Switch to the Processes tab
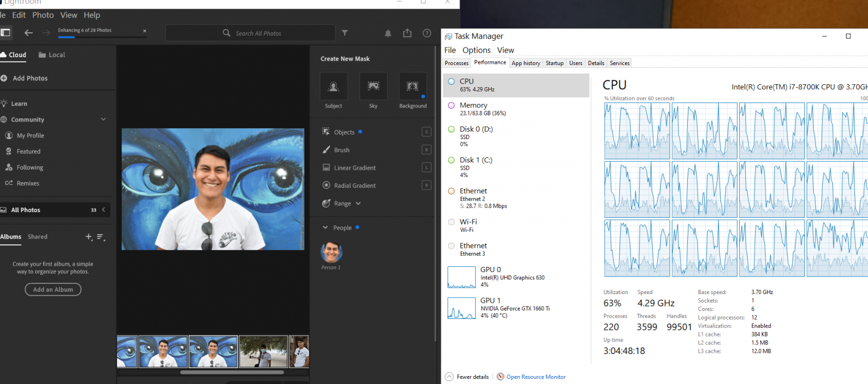868x384 pixels. pyautogui.click(x=457, y=63)
